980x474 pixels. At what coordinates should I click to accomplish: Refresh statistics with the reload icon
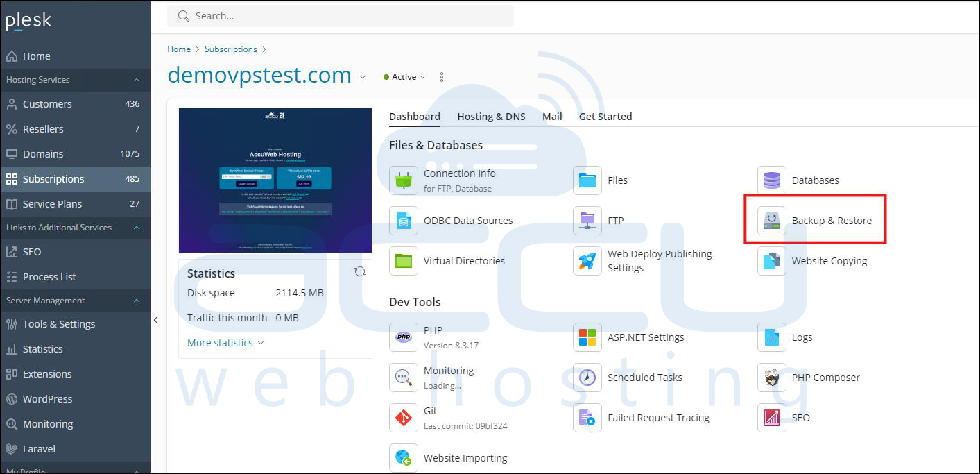click(x=360, y=271)
